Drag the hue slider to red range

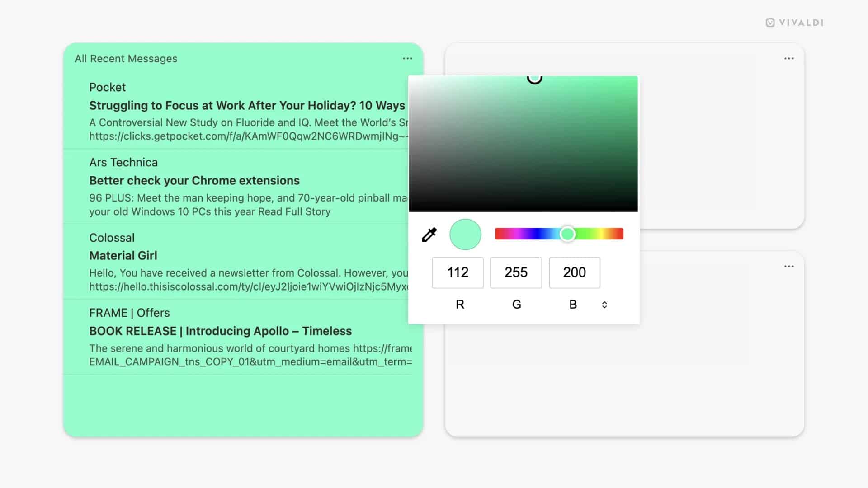click(500, 234)
